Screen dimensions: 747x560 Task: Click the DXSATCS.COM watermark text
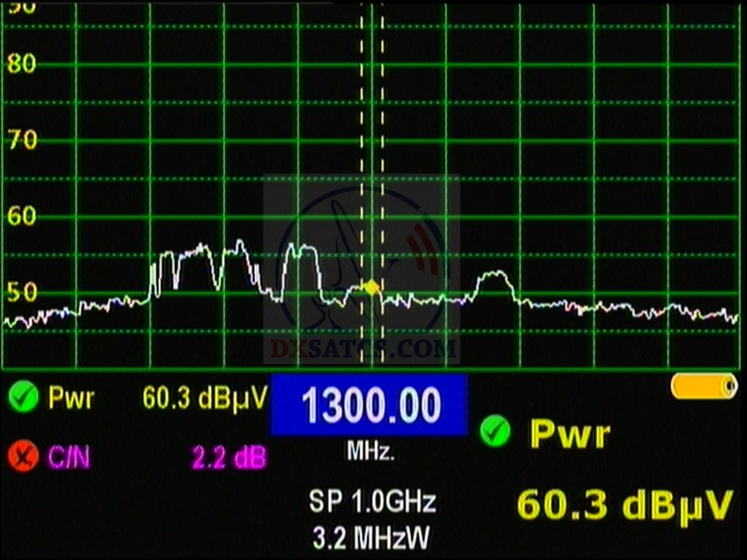click(x=363, y=349)
